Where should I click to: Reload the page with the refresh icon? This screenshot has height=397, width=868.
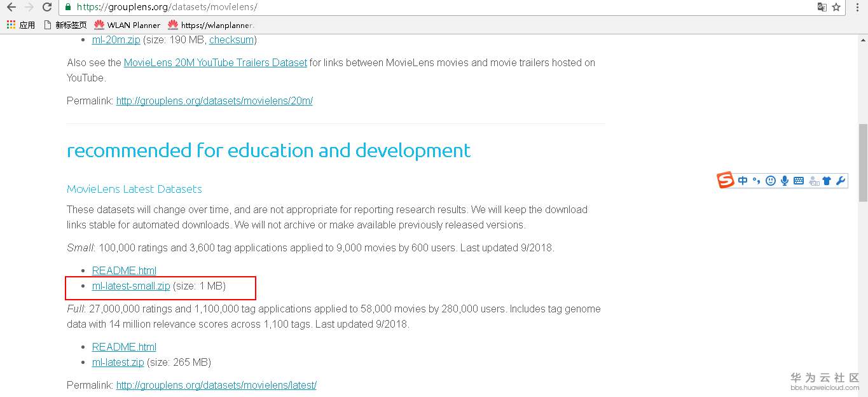point(47,8)
